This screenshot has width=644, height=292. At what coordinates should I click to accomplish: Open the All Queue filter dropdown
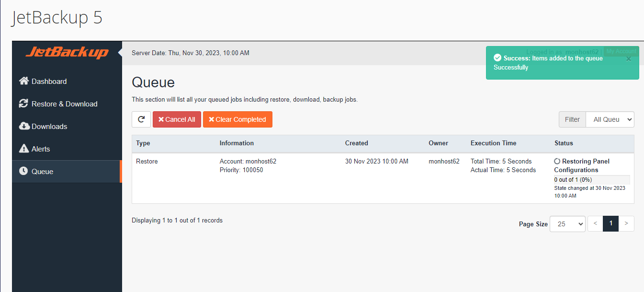point(610,119)
